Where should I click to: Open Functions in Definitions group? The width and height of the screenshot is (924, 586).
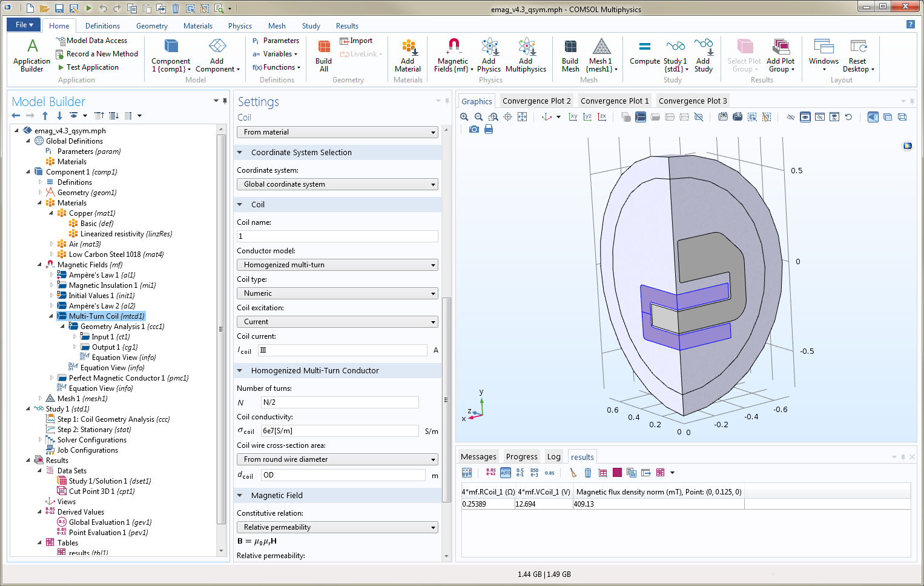point(276,67)
